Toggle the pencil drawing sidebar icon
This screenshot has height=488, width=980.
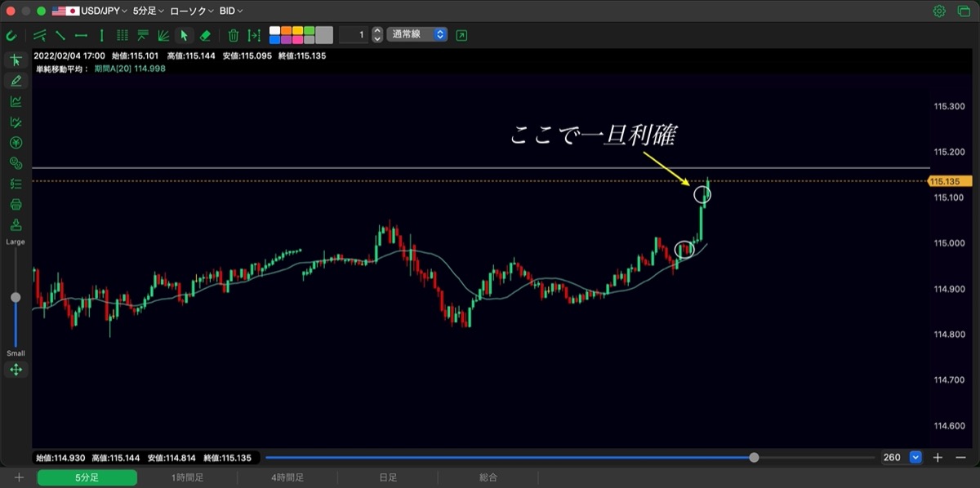tap(16, 81)
